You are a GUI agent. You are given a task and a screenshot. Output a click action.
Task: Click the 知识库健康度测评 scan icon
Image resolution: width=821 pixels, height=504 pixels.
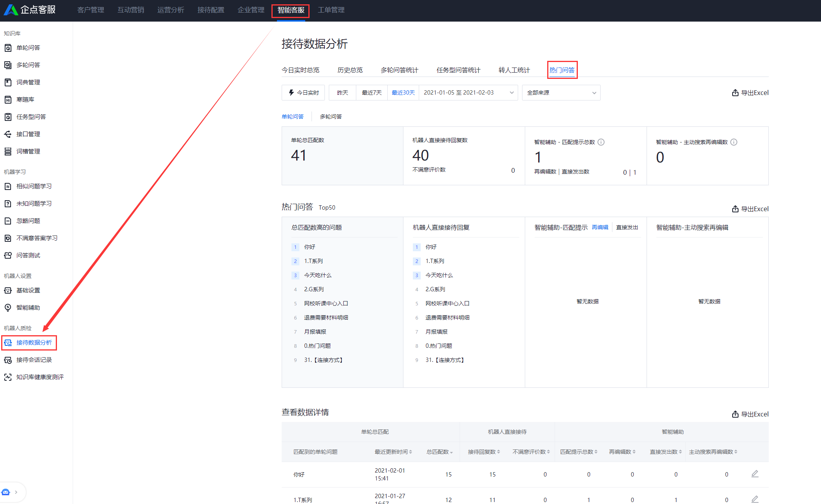pyautogui.click(x=8, y=377)
